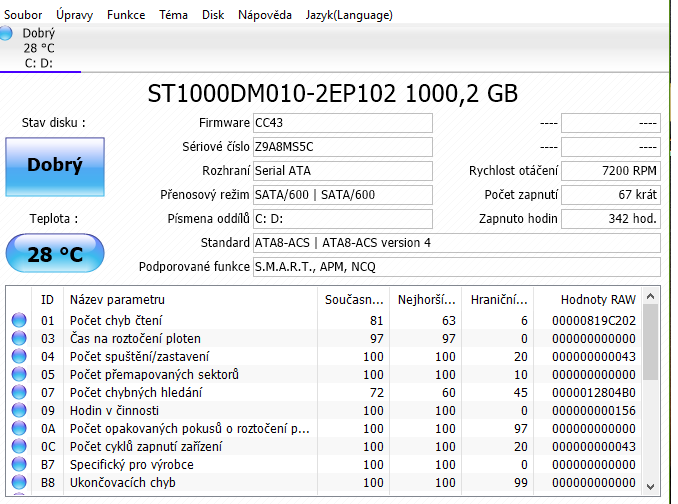Viewport: 678px width, 504px height.
Task: Select the Počet cyklů zapnutí zařízení row
Action: (324, 447)
